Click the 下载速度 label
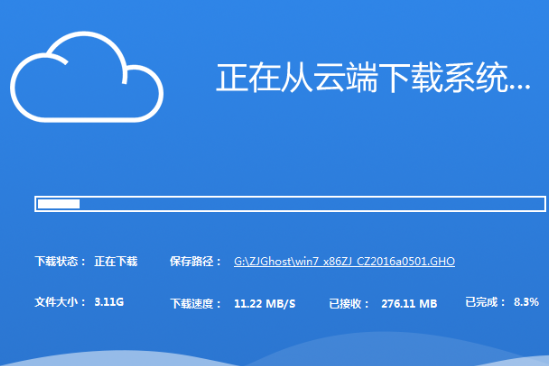The height and width of the screenshot is (366, 549). 195,303
